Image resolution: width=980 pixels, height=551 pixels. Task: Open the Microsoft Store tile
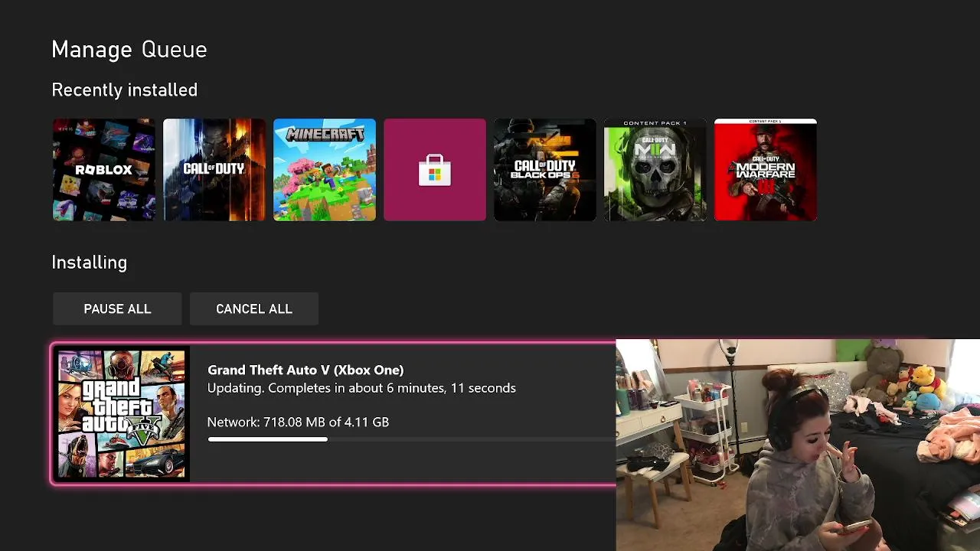click(x=434, y=170)
